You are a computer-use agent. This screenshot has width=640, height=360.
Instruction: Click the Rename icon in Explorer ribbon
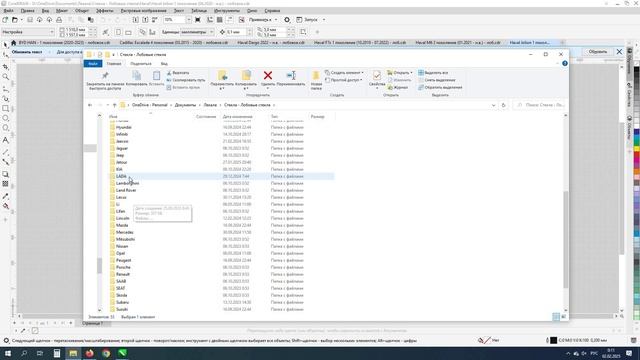(291, 75)
